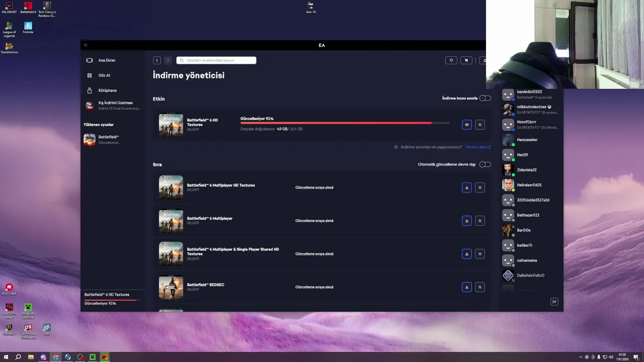The width and height of the screenshot is (644, 362).
Task: Select friend kaydedici0202
Action: (x=530, y=95)
